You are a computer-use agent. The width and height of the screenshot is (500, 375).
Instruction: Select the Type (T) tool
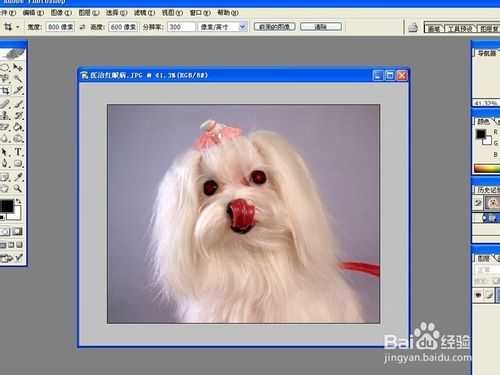coord(18,152)
